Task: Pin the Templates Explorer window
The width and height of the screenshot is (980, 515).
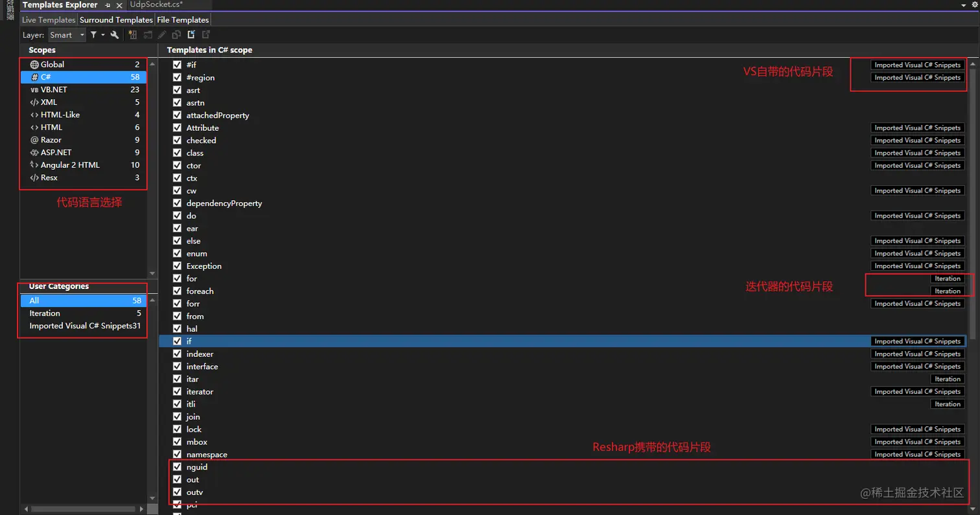Action: click(108, 5)
